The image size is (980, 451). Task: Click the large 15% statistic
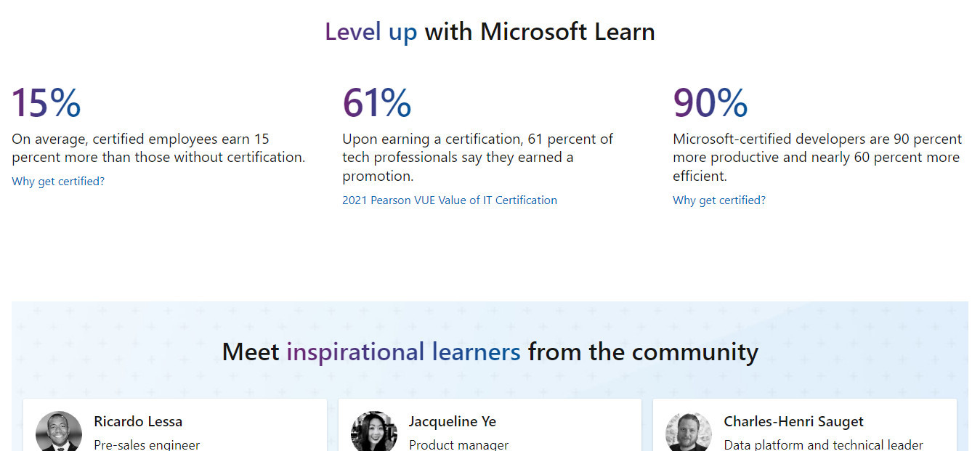[x=46, y=103]
